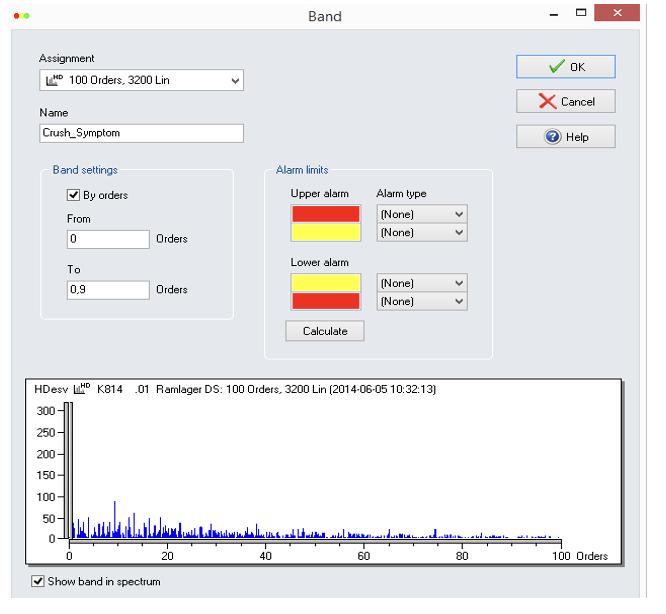666x614 pixels.
Task: Click the Name field containing Crush_Symptom
Action: click(141, 133)
